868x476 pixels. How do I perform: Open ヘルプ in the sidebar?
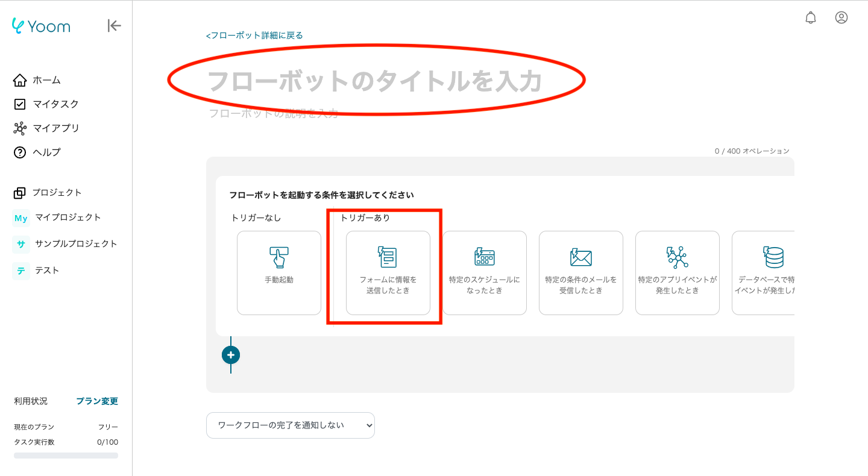click(46, 152)
